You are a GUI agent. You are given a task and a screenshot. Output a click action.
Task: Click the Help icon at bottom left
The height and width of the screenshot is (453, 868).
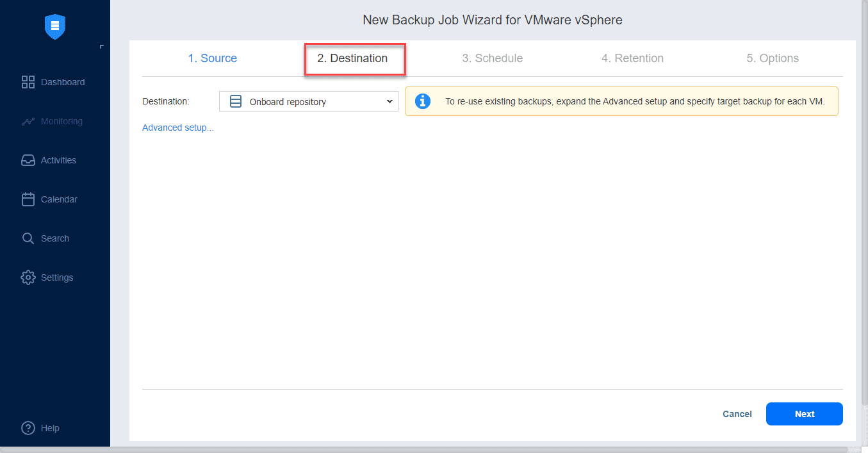click(x=40, y=428)
